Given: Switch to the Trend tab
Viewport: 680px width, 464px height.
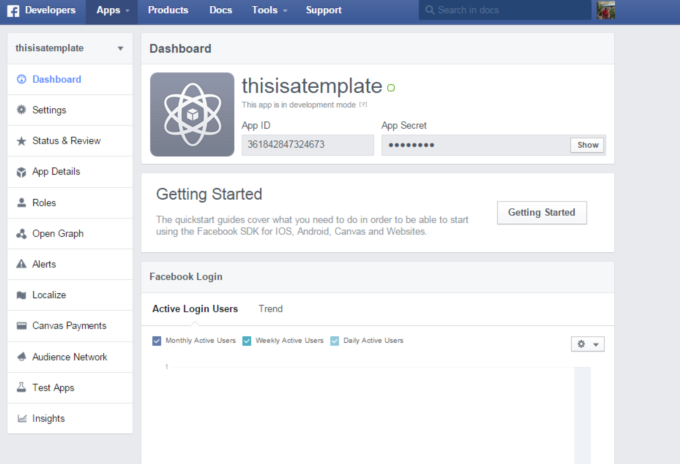Looking at the screenshot, I should [270, 309].
